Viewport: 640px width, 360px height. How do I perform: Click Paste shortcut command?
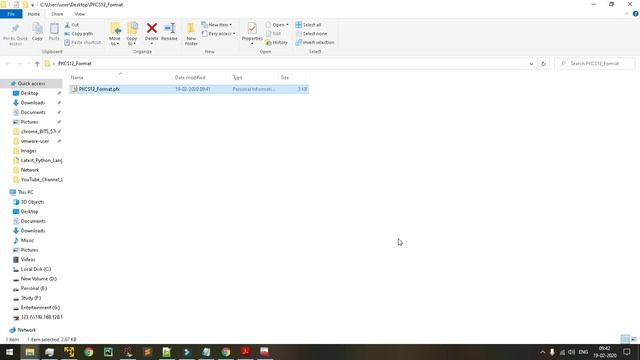pos(82,42)
